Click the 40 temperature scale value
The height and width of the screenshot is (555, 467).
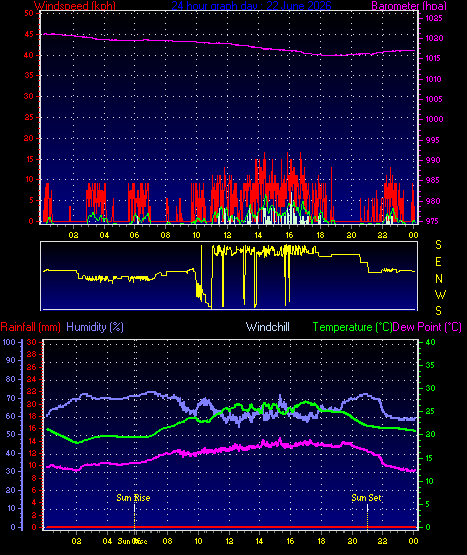point(430,342)
